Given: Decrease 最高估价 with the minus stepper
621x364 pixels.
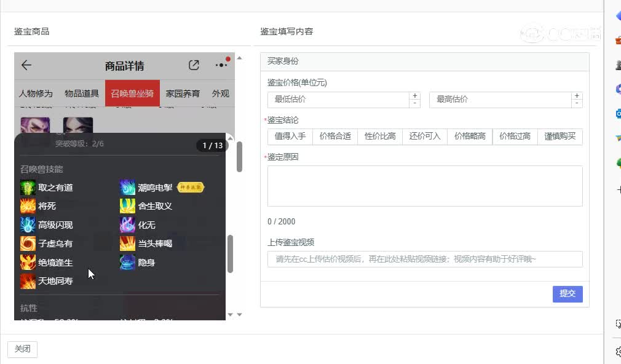Looking at the screenshot, I should pos(577,103).
